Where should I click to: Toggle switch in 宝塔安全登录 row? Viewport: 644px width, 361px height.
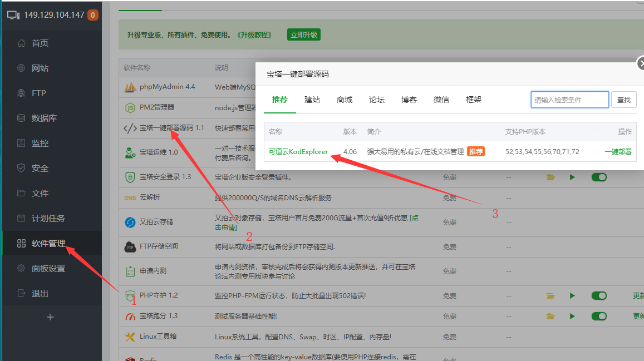point(599,177)
